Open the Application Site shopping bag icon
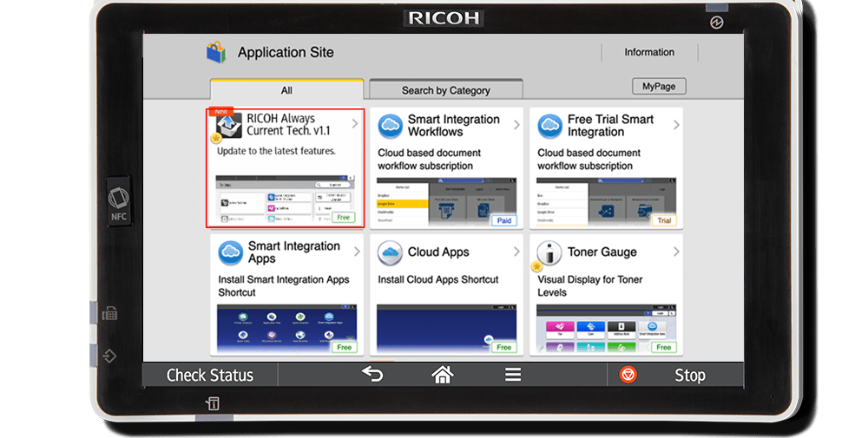The width and height of the screenshot is (868, 438). [216, 52]
